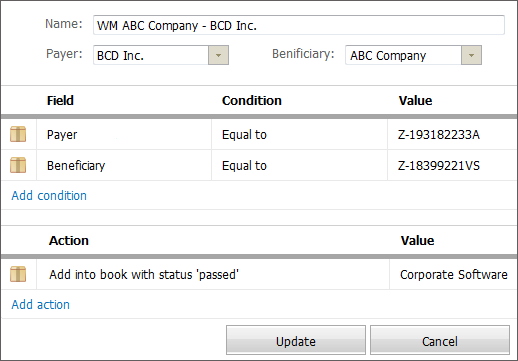The width and height of the screenshot is (518, 361).
Task: Click the value Z-18399221VS
Action: (x=439, y=165)
